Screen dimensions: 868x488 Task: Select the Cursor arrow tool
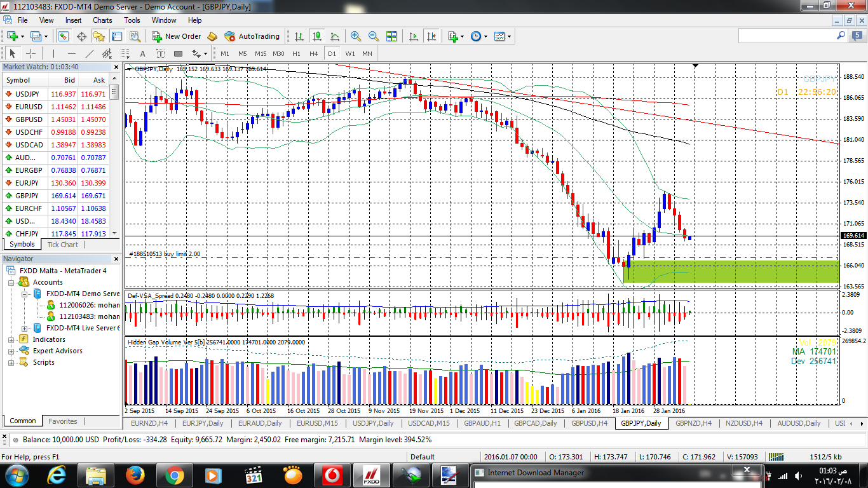[x=13, y=53]
